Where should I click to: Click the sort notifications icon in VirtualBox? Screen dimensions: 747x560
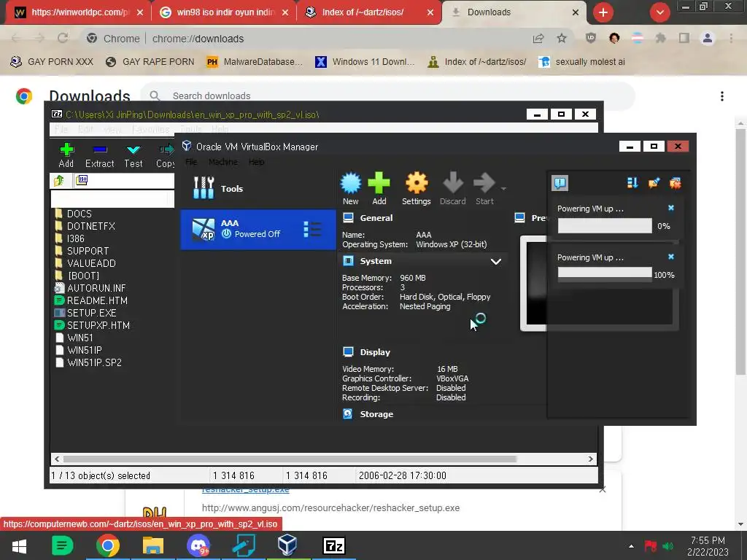click(x=632, y=183)
